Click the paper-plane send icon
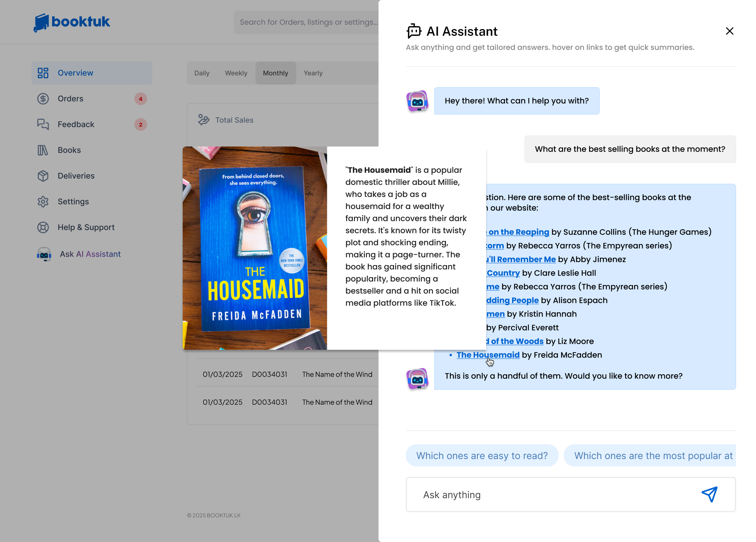756x542 pixels. [x=709, y=494]
